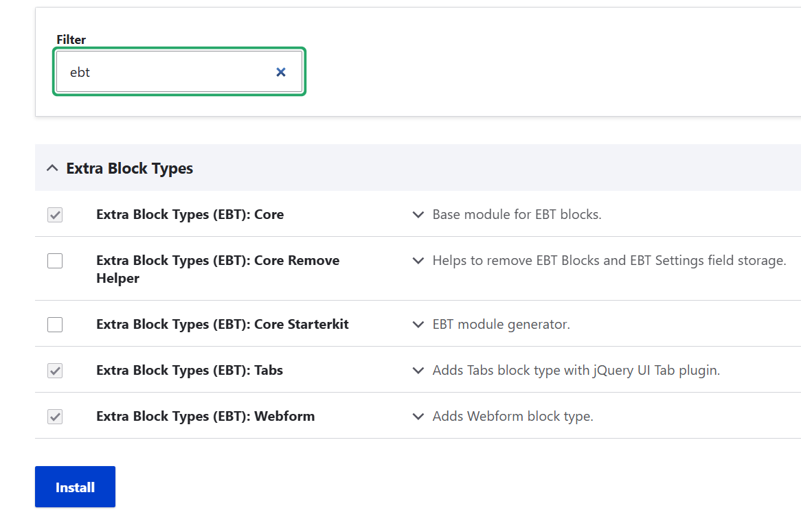Toggle the EBT Webform module checkbox
The width and height of the screenshot is (801, 532).
(x=55, y=416)
